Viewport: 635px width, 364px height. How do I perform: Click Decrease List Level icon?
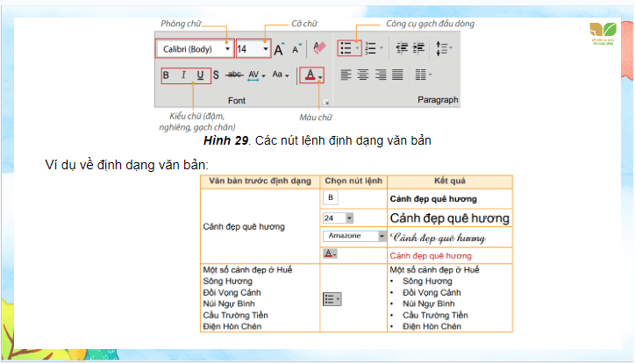(x=402, y=48)
